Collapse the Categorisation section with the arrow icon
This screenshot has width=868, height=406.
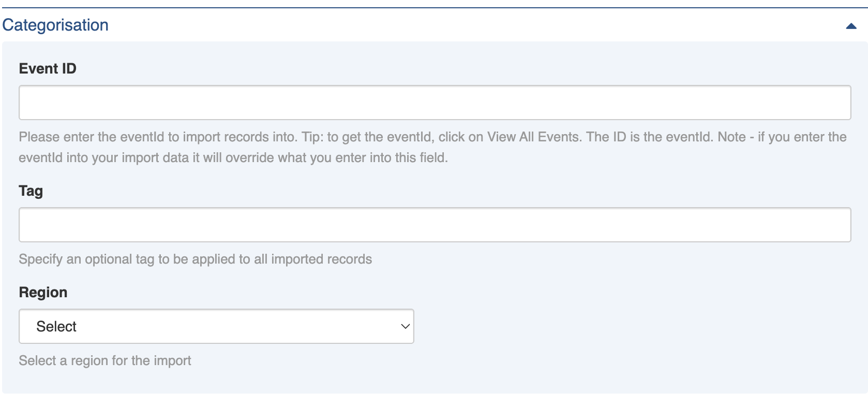pos(851,26)
